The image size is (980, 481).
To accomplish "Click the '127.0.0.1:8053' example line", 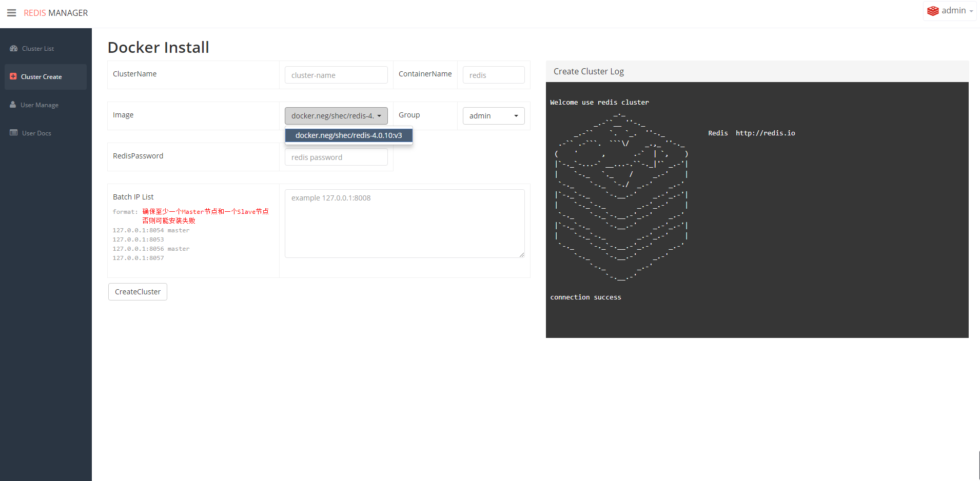I will click(138, 239).
